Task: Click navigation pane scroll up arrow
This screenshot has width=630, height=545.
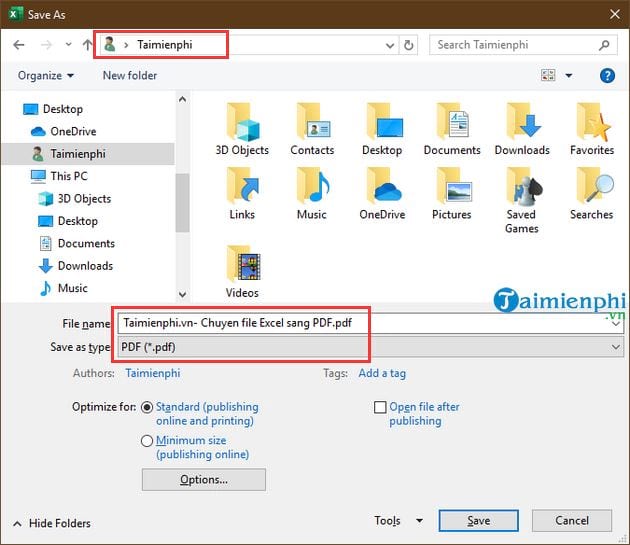Action: [x=182, y=99]
